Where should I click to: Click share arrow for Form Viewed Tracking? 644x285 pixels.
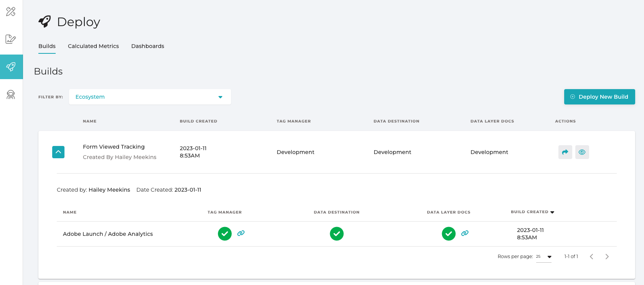(565, 152)
